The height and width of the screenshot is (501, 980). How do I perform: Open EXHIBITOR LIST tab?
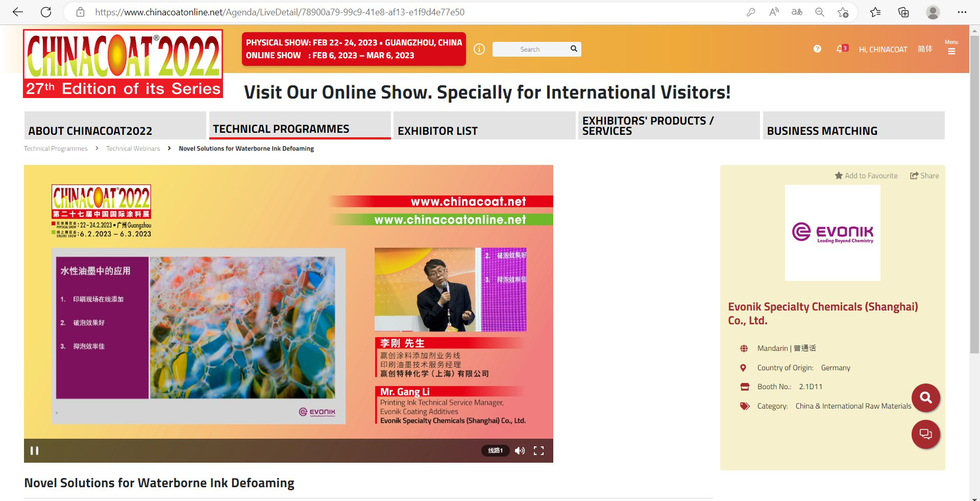tap(484, 125)
